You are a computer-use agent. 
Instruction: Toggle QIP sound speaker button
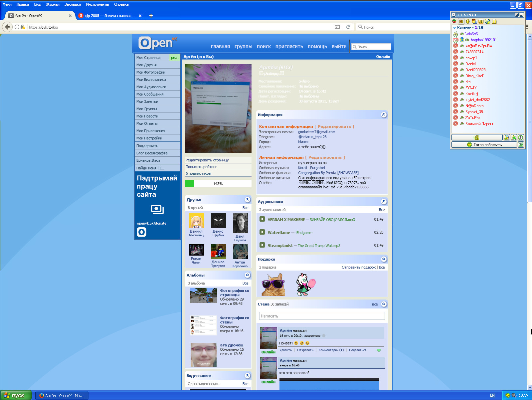467,21
